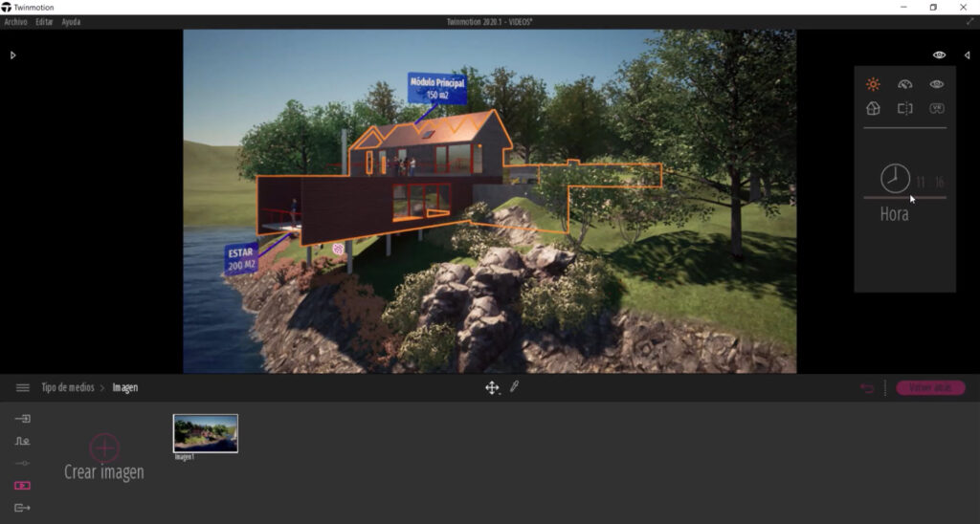Open the Archivo menu
980x524 pixels.
[15, 22]
